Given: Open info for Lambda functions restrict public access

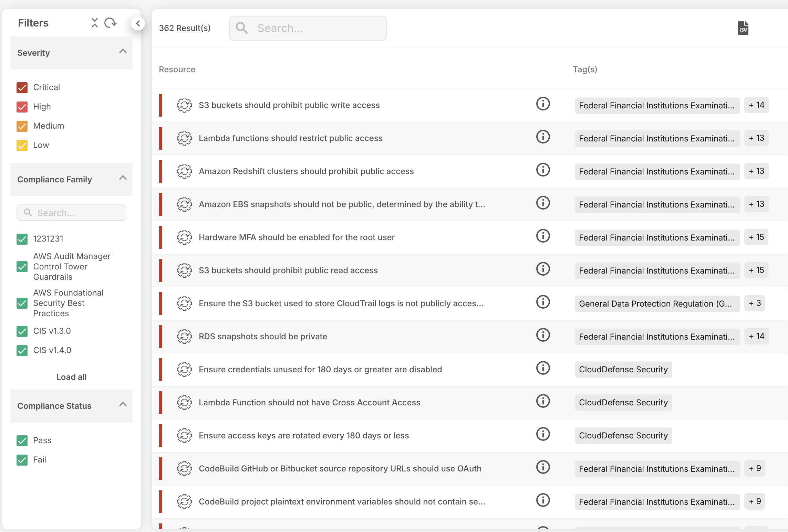Looking at the screenshot, I should (x=543, y=137).
